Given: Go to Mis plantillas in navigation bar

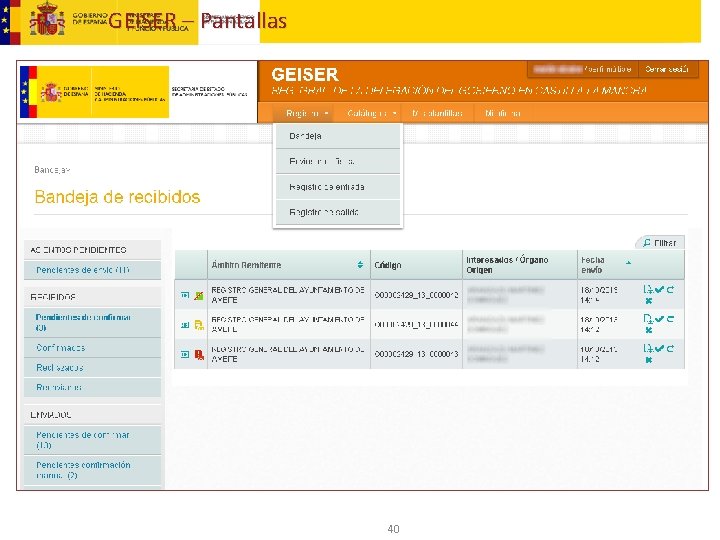Looking at the screenshot, I should click(x=437, y=113).
